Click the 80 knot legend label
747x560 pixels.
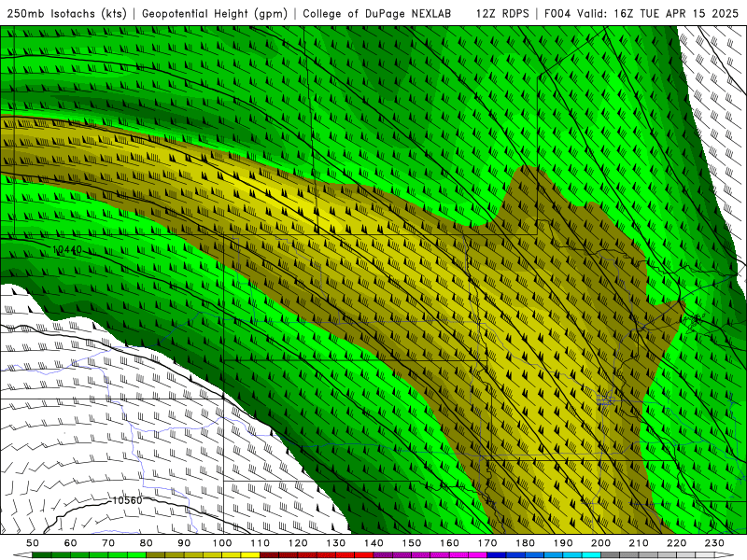[x=147, y=543]
